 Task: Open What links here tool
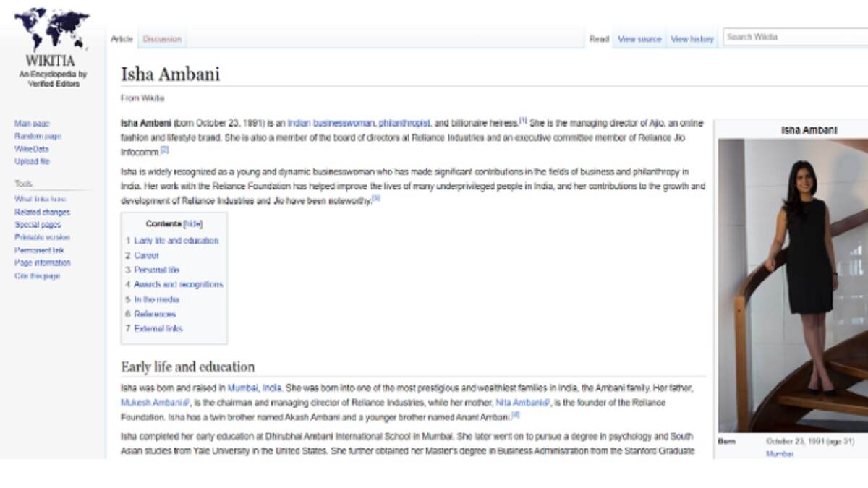[41, 199]
